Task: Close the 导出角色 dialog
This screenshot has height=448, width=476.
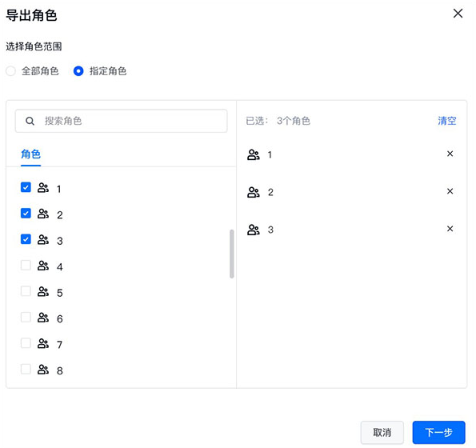Action: pyautogui.click(x=458, y=14)
